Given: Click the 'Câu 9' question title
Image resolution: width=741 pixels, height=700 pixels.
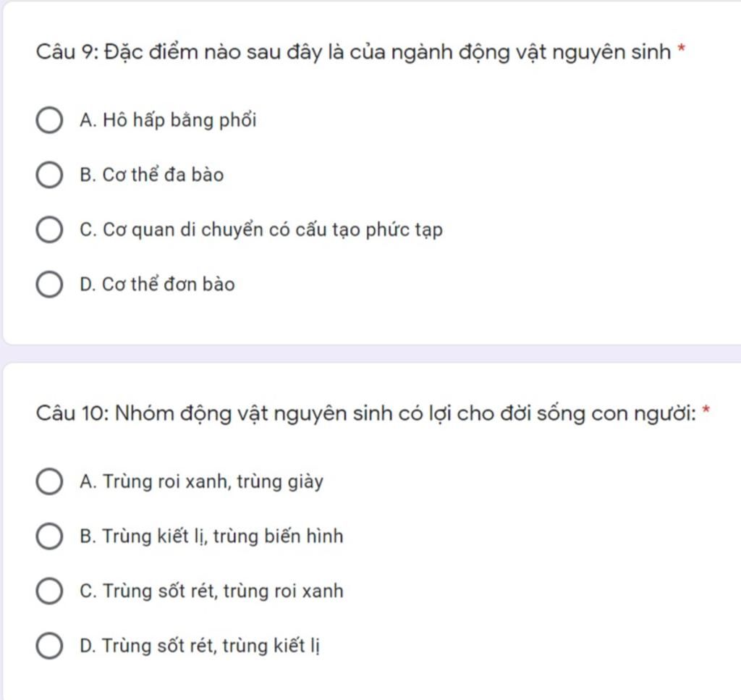Looking at the screenshot, I should click(353, 52).
